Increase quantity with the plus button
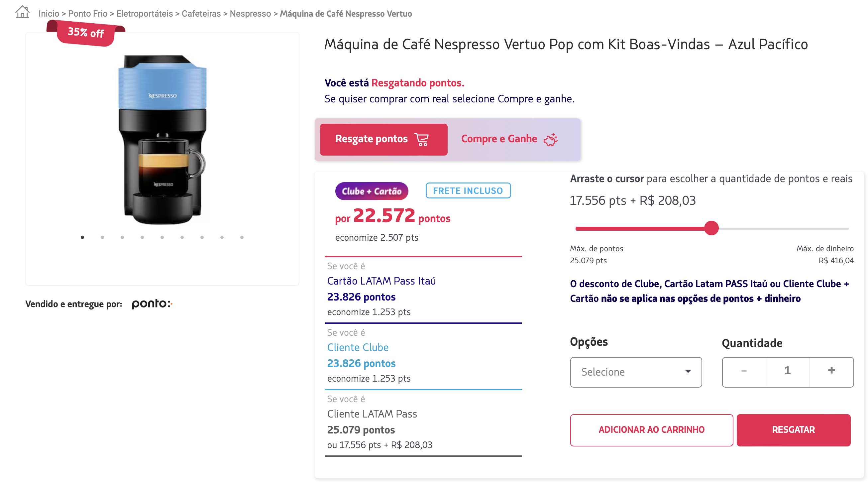 (831, 371)
